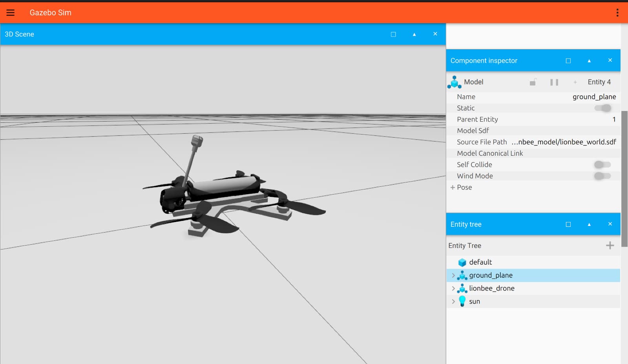Undock the Component inspector panel
The width and height of the screenshot is (628, 364).
[568, 61]
